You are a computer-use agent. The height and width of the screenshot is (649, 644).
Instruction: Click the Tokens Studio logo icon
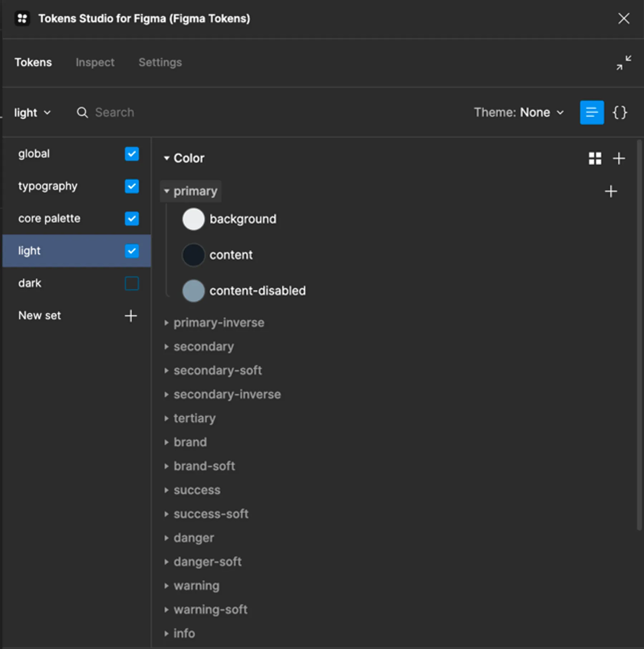tap(22, 18)
